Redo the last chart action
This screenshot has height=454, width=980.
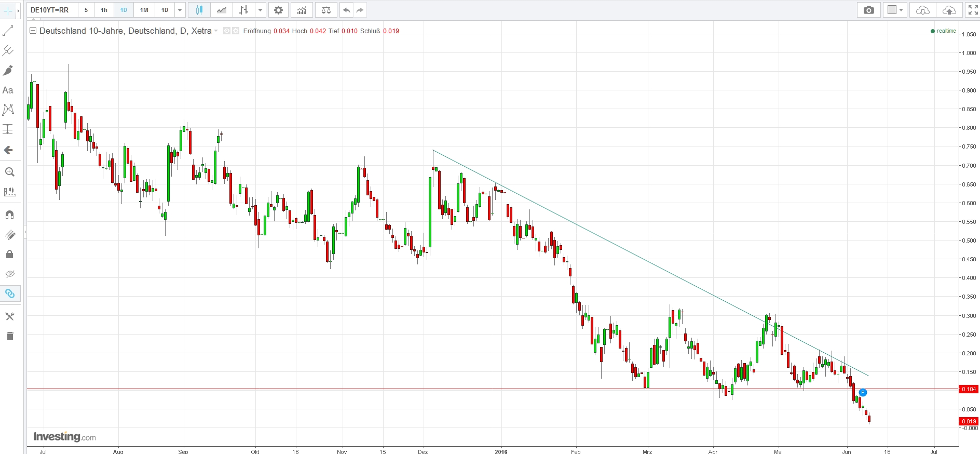pyautogui.click(x=360, y=10)
